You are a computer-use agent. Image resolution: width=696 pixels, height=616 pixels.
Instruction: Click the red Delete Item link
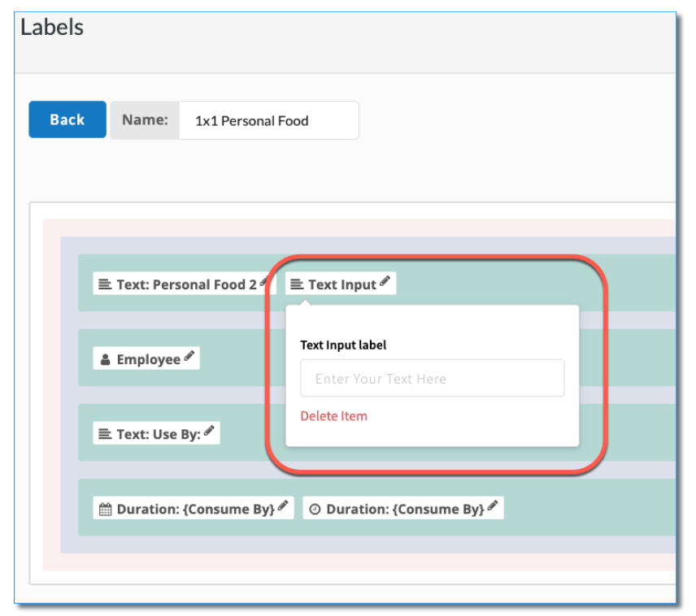[333, 416]
